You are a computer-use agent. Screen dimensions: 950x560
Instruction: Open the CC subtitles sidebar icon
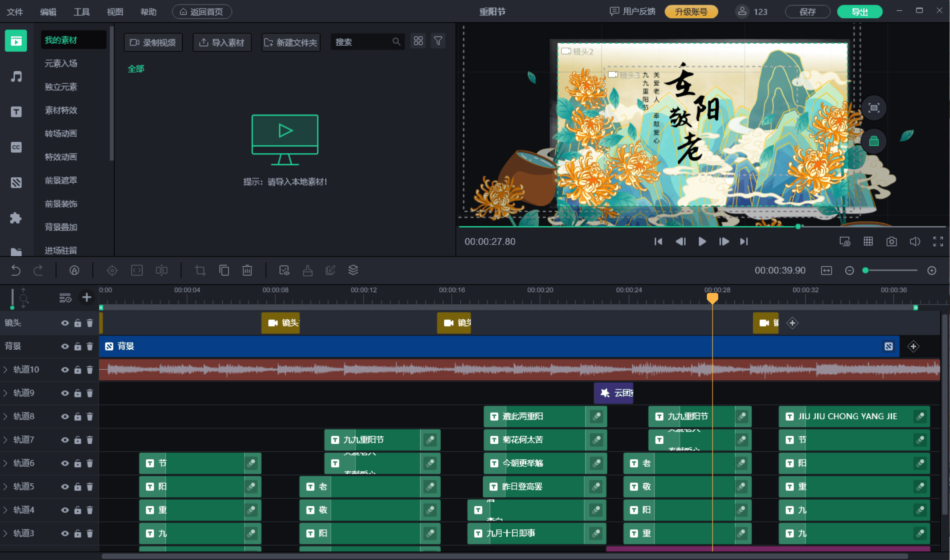coord(16,147)
